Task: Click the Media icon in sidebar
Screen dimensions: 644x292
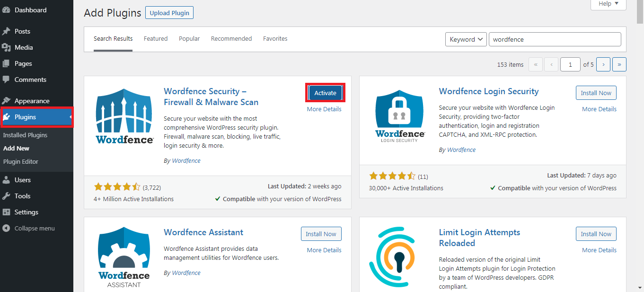Action: [x=6, y=47]
